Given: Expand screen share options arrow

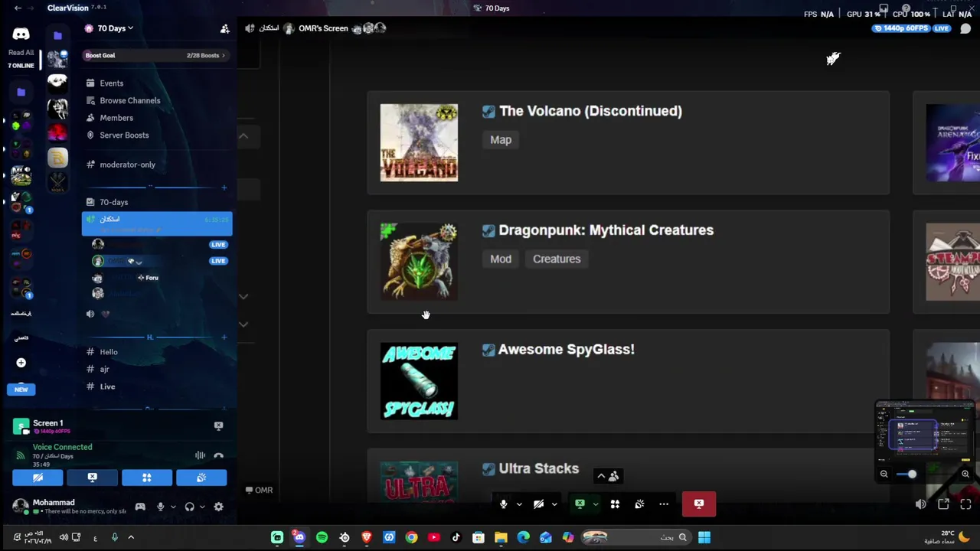Looking at the screenshot, I should (596, 504).
